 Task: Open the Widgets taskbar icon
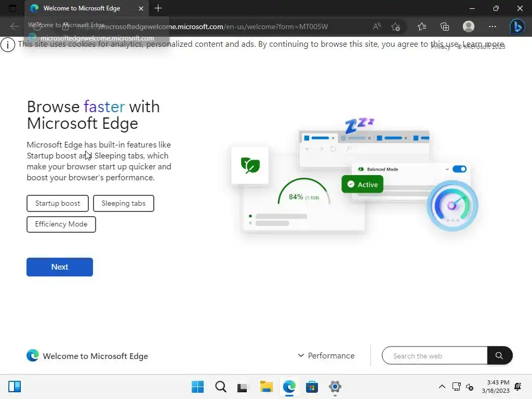click(15, 387)
